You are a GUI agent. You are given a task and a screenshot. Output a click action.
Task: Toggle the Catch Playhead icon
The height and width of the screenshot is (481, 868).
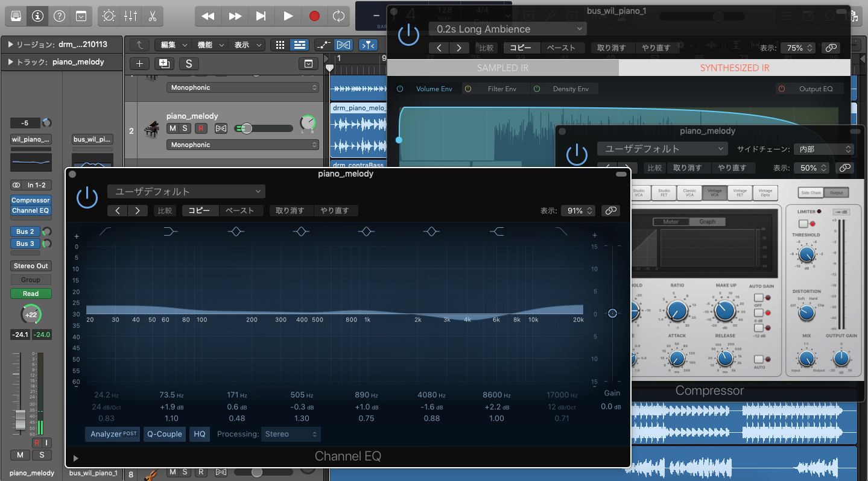coord(367,45)
